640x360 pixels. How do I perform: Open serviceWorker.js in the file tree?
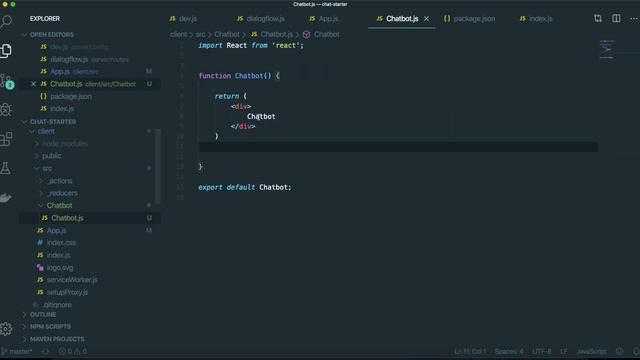point(72,280)
